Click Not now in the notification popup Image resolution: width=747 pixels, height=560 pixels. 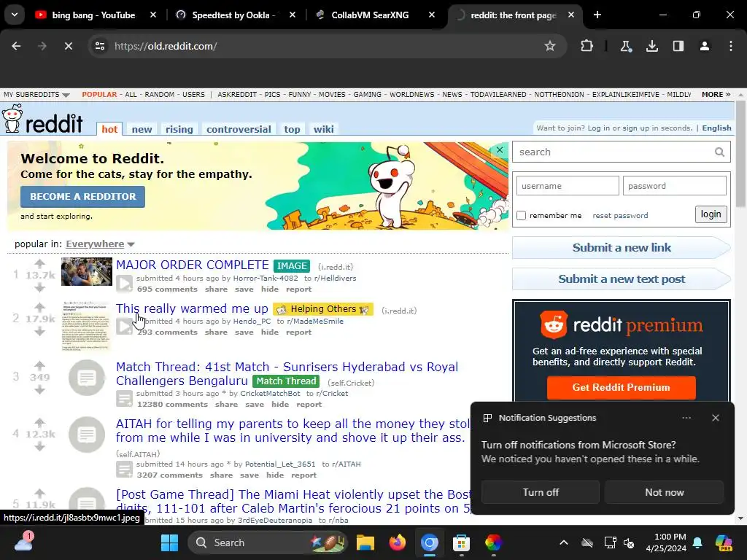(665, 492)
